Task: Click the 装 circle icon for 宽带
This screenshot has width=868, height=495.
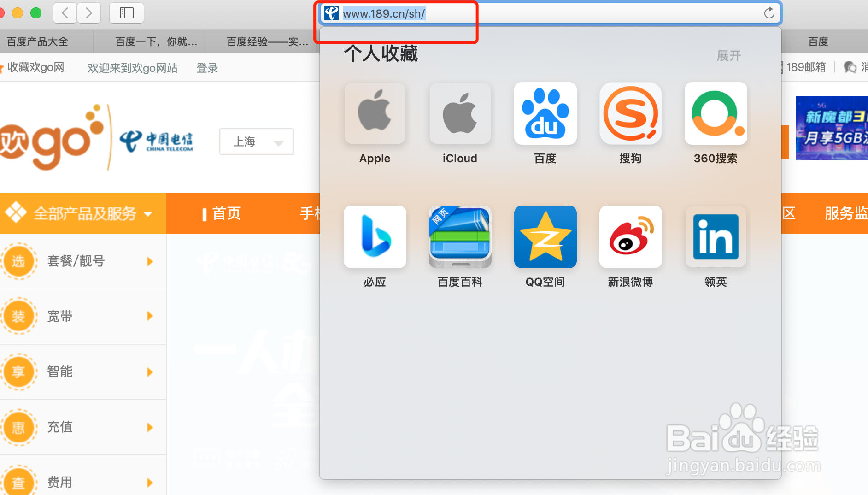Action: tap(18, 316)
